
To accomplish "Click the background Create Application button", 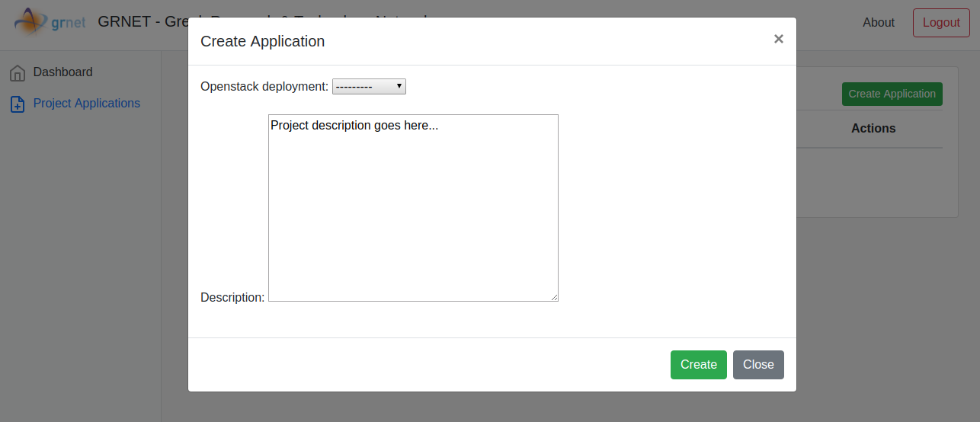I will (892, 94).
